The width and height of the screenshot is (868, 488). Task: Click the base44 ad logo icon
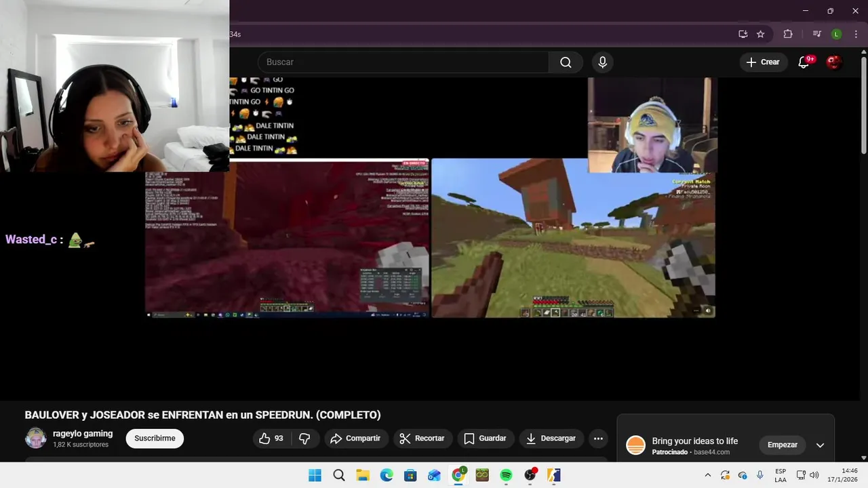coord(635,445)
